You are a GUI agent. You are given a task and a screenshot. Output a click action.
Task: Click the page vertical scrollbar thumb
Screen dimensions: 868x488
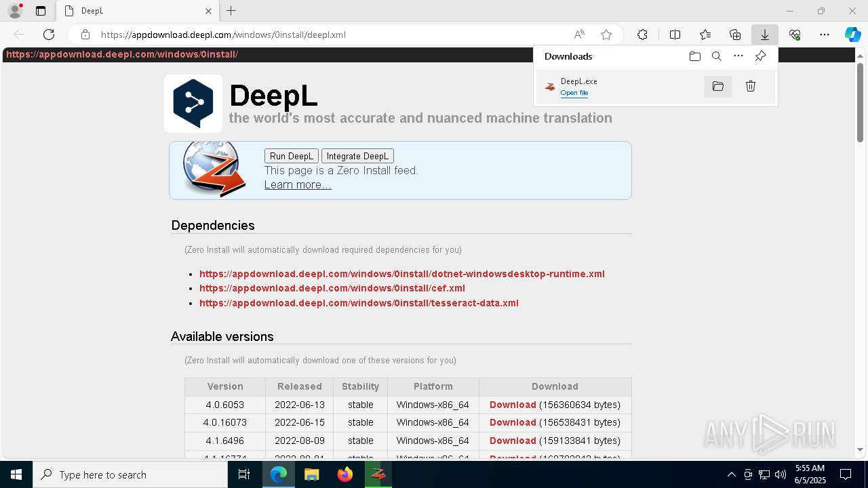click(860, 102)
